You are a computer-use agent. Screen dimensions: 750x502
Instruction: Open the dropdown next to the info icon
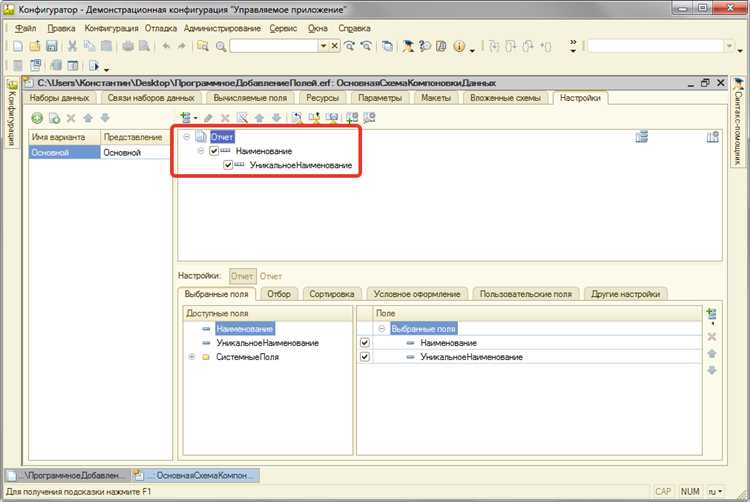click(472, 50)
